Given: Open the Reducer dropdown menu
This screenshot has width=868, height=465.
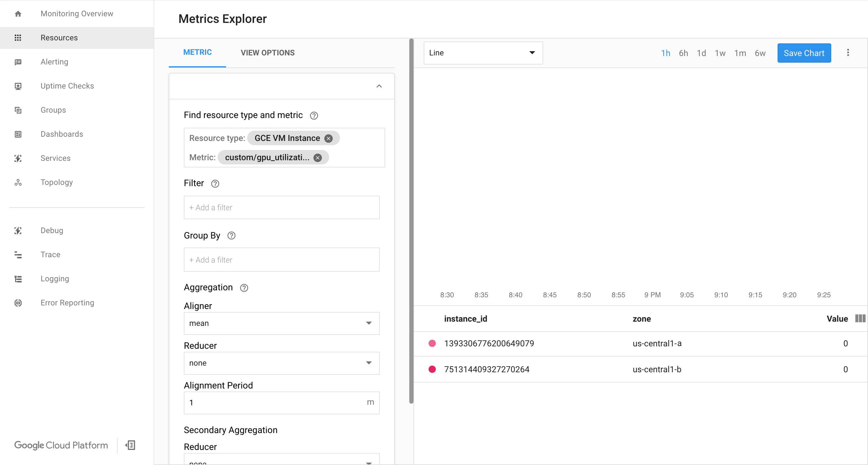Looking at the screenshot, I should (281, 363).
